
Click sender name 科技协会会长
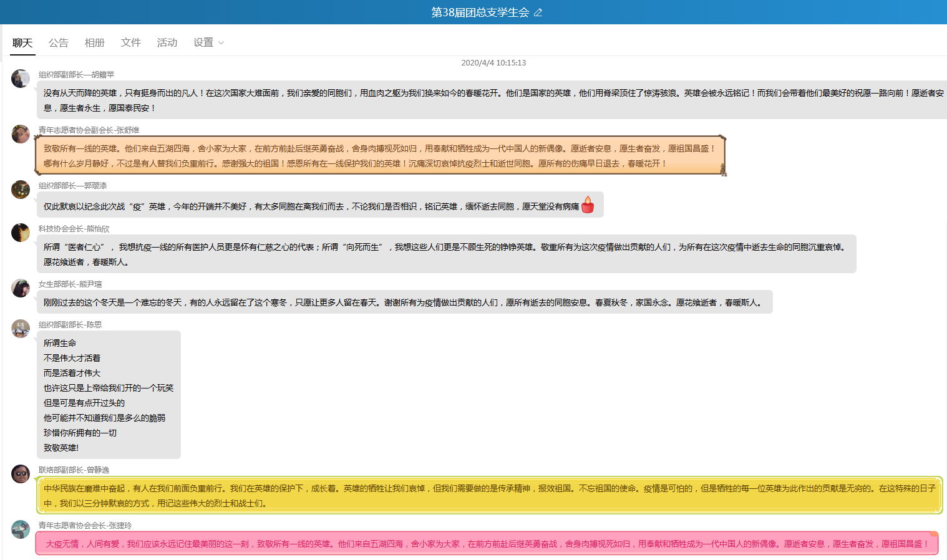(74, 229)
